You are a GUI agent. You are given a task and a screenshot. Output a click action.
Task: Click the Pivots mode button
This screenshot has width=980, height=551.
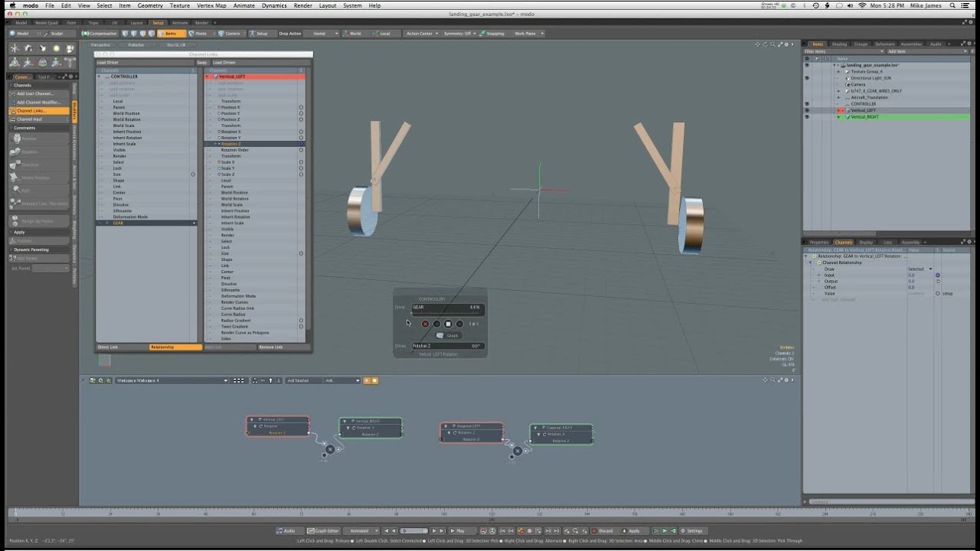click(199, 34)
